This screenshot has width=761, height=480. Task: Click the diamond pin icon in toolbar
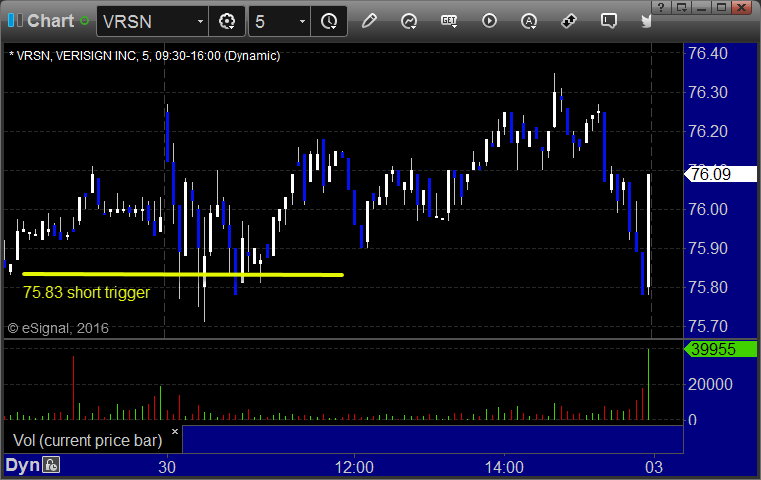tap(569, 21)
